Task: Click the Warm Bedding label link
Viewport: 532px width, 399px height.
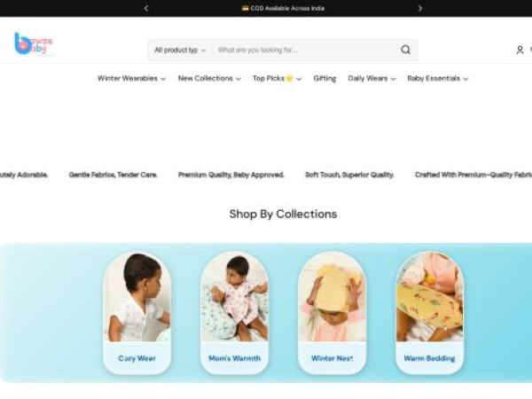Action: [429, 358]
